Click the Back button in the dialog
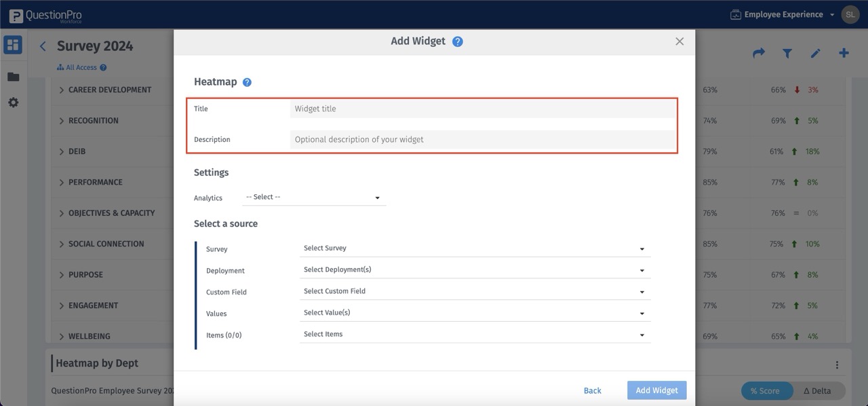 coord(592,390)
